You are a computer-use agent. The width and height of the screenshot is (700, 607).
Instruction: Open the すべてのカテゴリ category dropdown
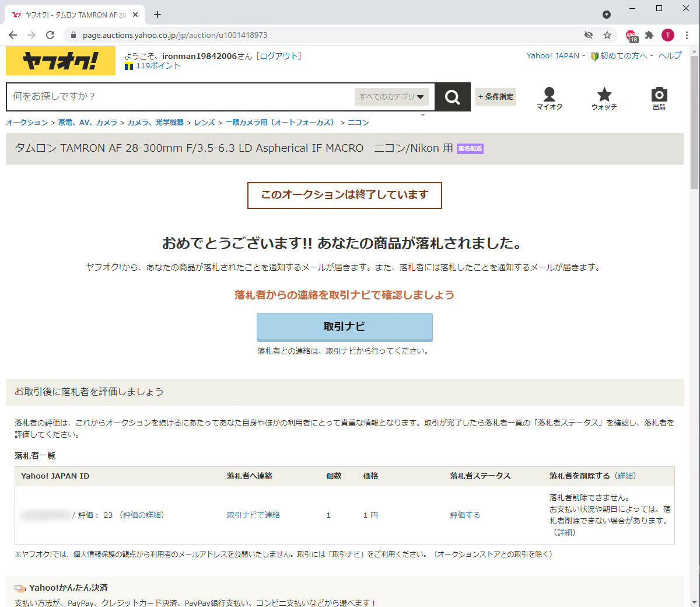point(391,97)
